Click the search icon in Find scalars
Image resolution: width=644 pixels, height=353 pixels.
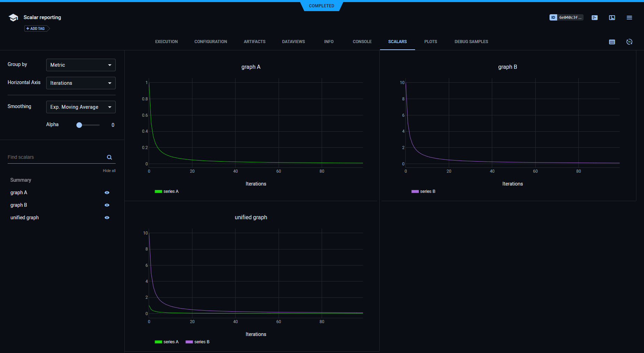(x=109, y=157)
